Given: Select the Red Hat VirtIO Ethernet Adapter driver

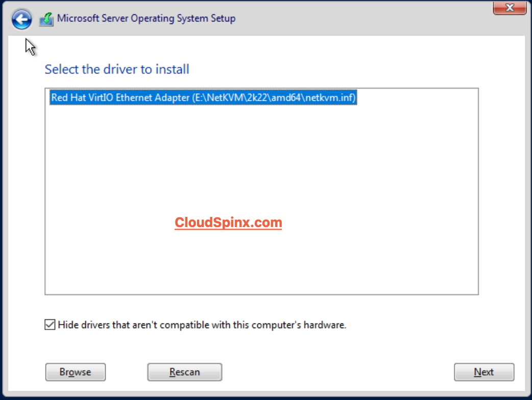Looking at the screenshot, I should coord(202,97).
